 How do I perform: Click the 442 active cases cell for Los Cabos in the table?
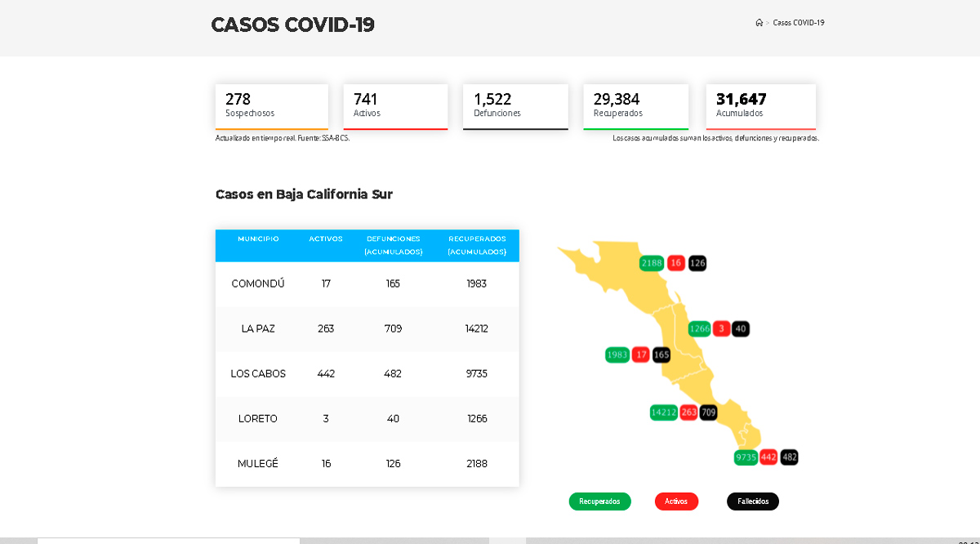click(x=326, y=374)
